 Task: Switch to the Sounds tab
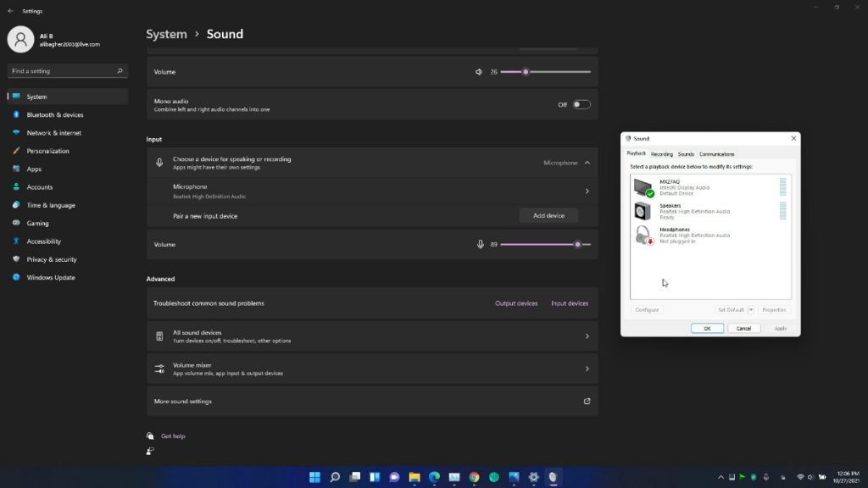(686, 154)
